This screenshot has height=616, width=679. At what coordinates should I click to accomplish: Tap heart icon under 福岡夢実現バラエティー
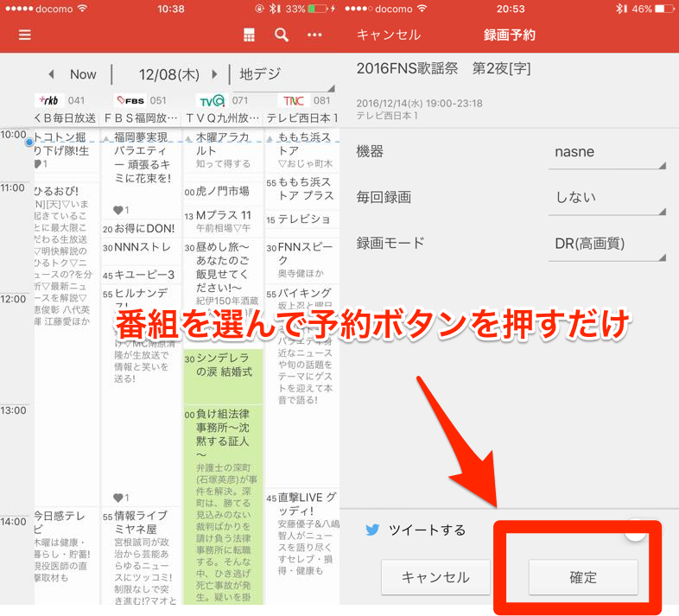tap(117, 210)
